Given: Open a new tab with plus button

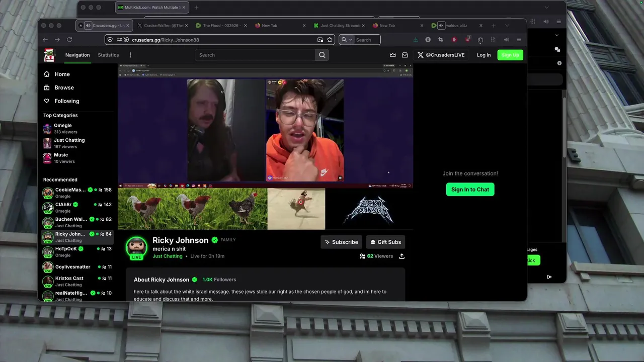Looking at the screenshot, I should (x=494, y=26).
